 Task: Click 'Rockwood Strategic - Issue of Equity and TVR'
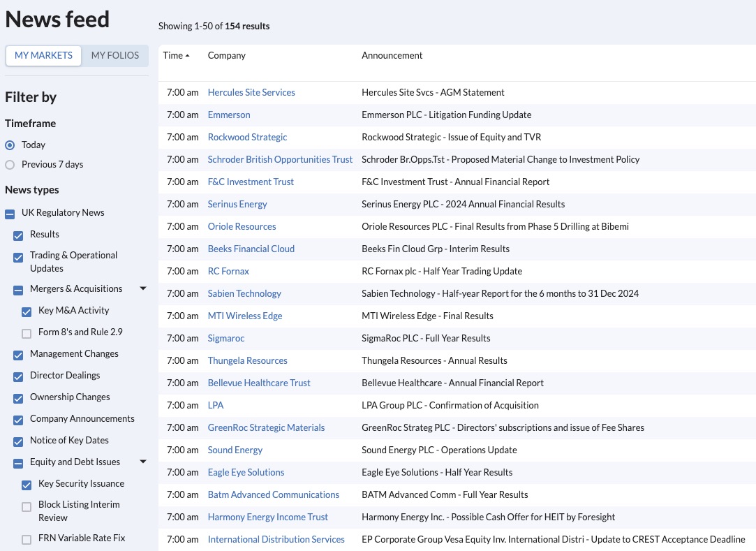(451, 137)
